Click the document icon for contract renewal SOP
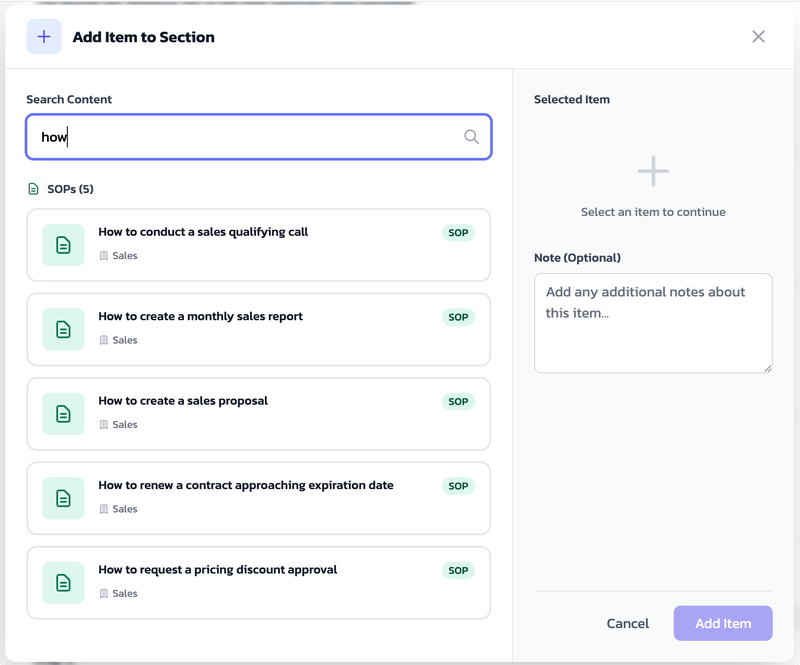Screen dimensions: 800x665 point(63,498)
